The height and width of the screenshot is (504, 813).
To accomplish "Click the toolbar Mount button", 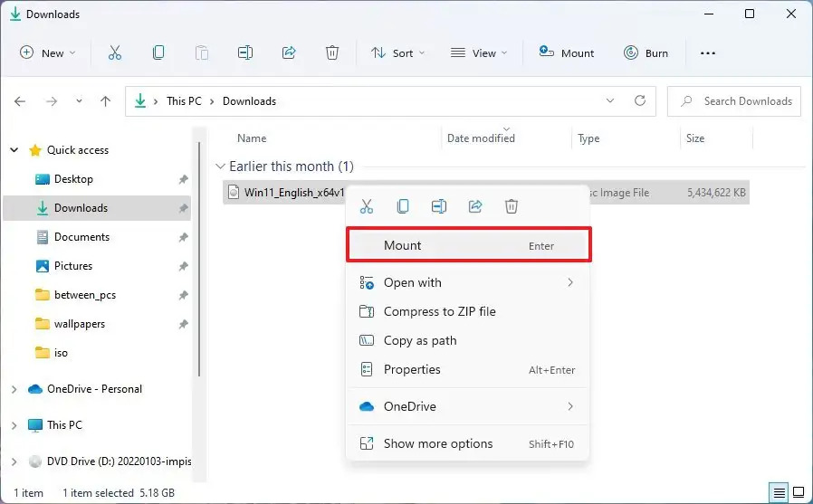I will pyautogui.click(x=567, y=52).
